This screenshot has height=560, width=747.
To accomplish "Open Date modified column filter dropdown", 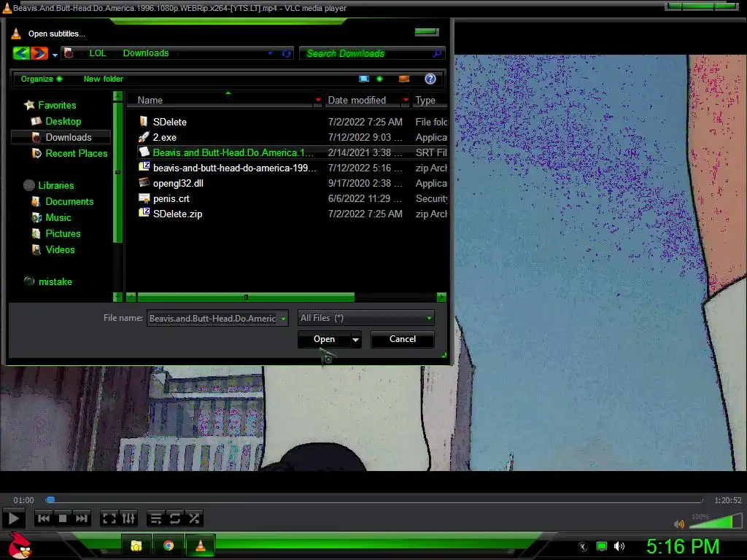I will click(x=406, y=100).
